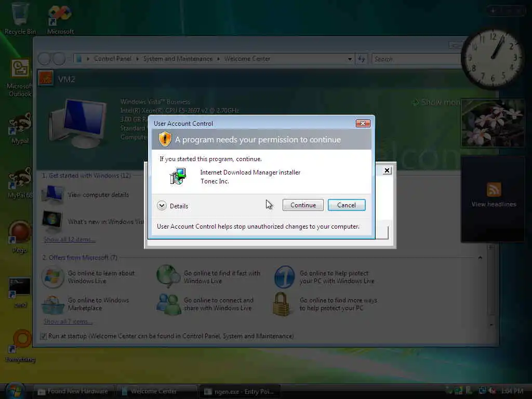Click the Internet Download Manager installer icon

point(178,177)
